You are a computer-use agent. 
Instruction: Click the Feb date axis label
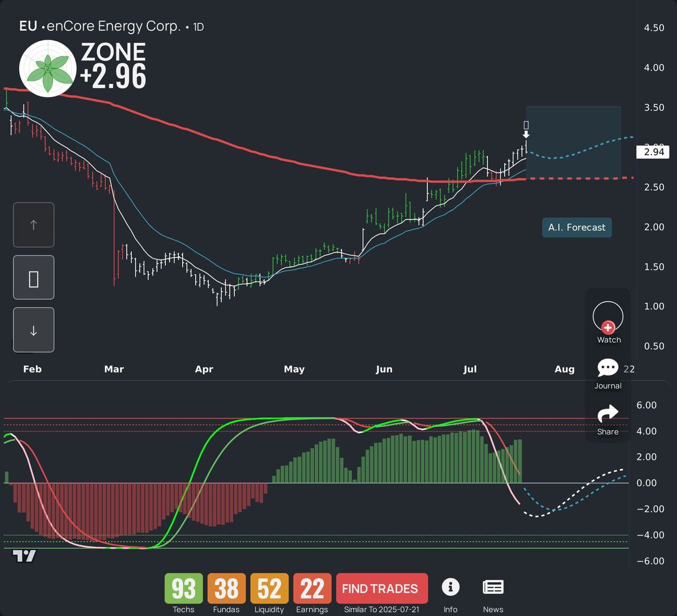33,369
